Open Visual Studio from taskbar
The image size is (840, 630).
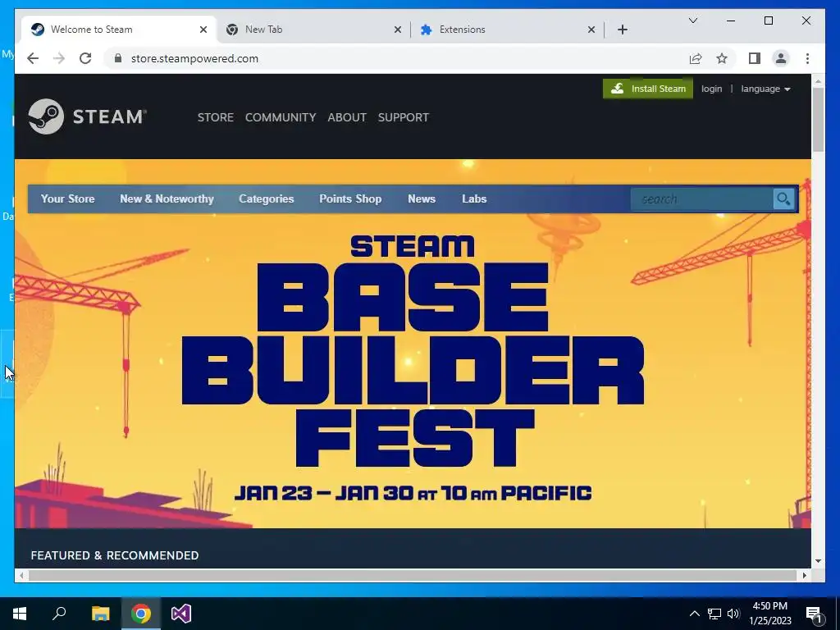[181, 614]
